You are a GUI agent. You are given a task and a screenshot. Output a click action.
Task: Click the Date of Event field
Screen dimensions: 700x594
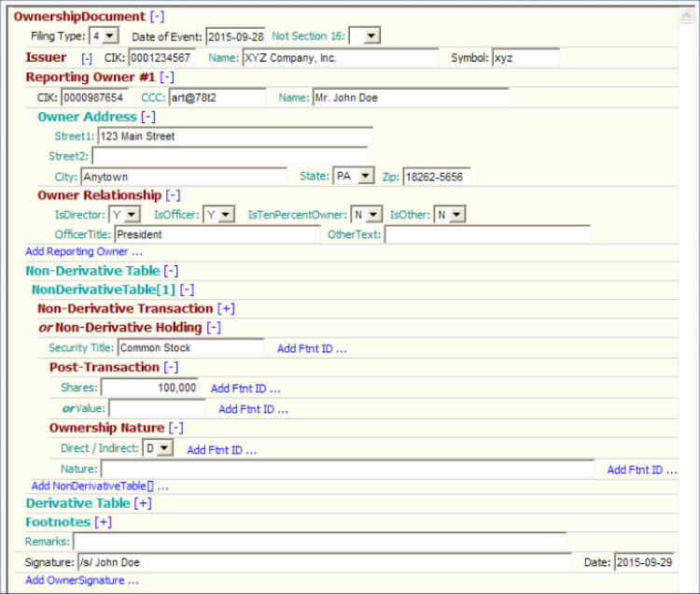point(235,36)
